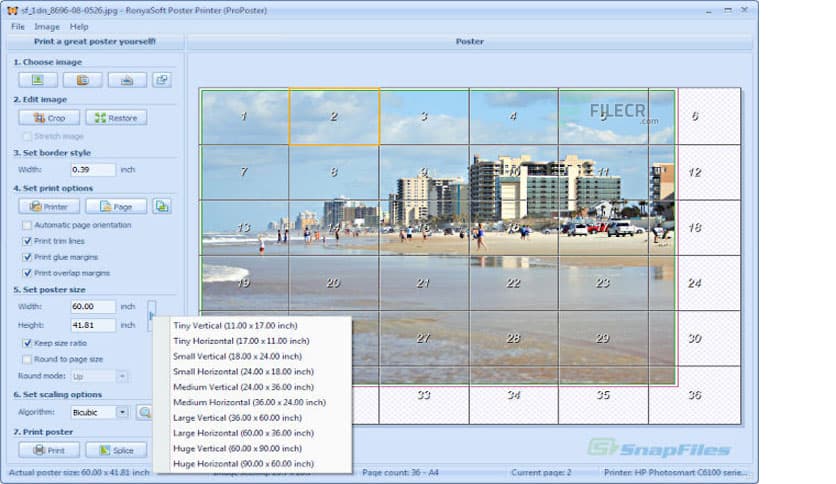Image resolution: width=836 pixels, height=484 pixels.
Task: Open image from file button
Action: pyautogui.click(x=38, y=80)
